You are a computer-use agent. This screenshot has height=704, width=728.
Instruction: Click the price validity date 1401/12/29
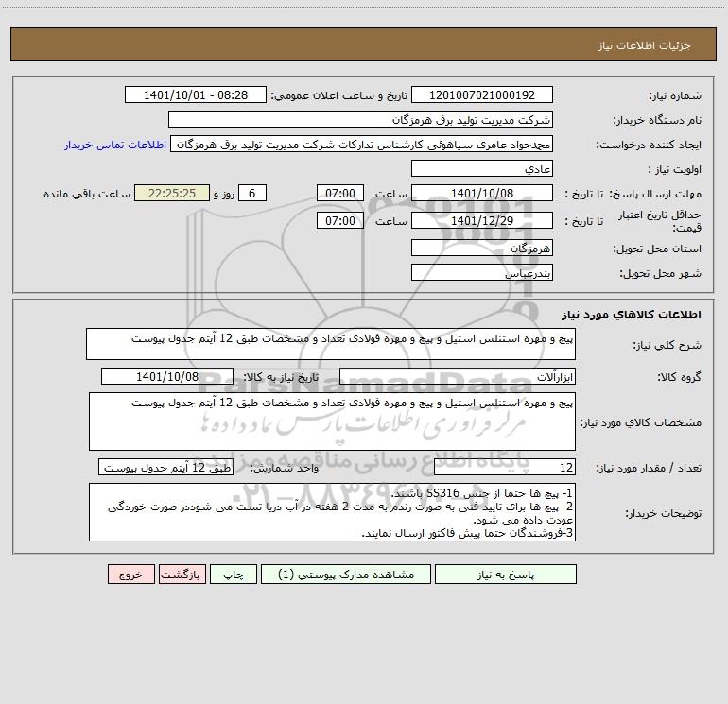(482, 220)
